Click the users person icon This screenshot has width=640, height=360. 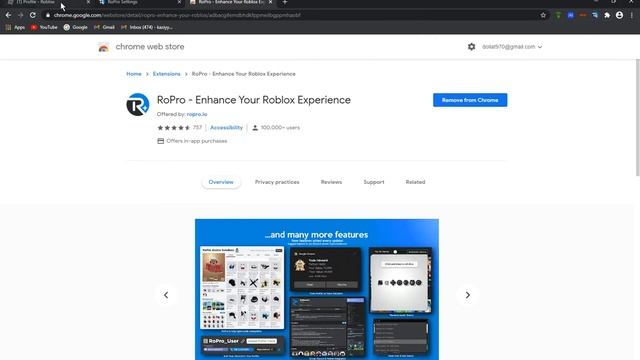(x=255, y=128)
